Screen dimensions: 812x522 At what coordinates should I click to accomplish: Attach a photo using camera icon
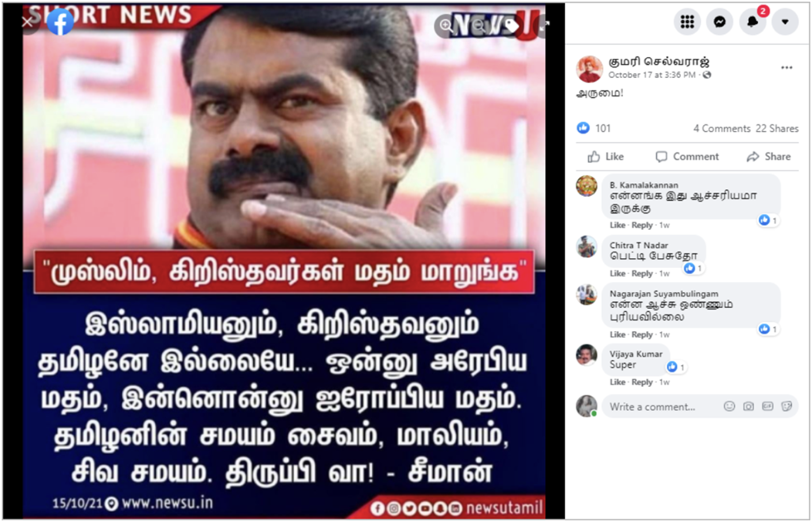[x=748, y=407]
